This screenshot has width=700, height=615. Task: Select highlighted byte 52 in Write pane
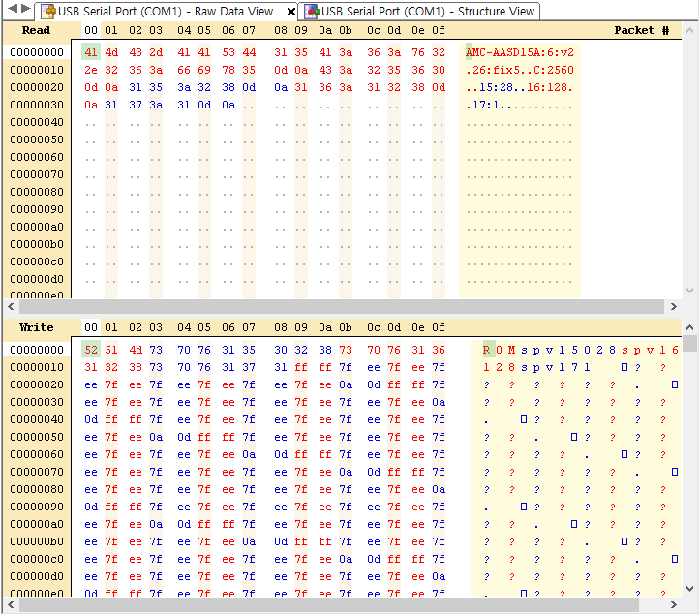click(x=91, y=350)
